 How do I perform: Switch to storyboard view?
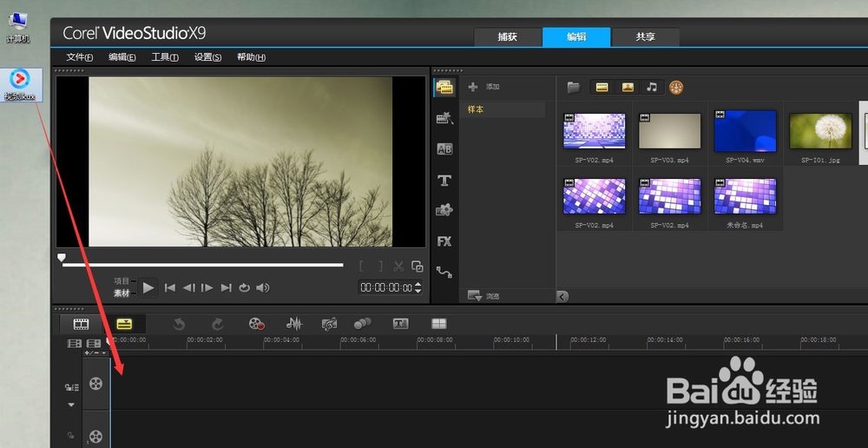pyautogui.click(x=82, y=324)
